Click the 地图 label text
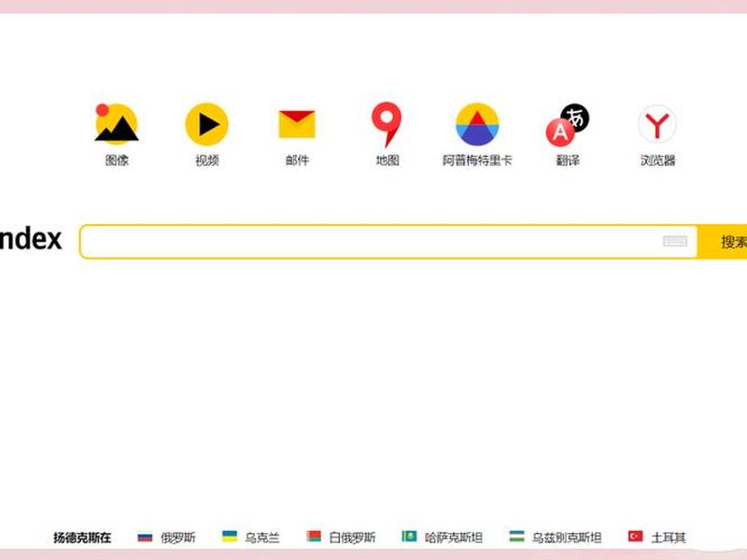The image size is (747, 560). pos(388,161)
